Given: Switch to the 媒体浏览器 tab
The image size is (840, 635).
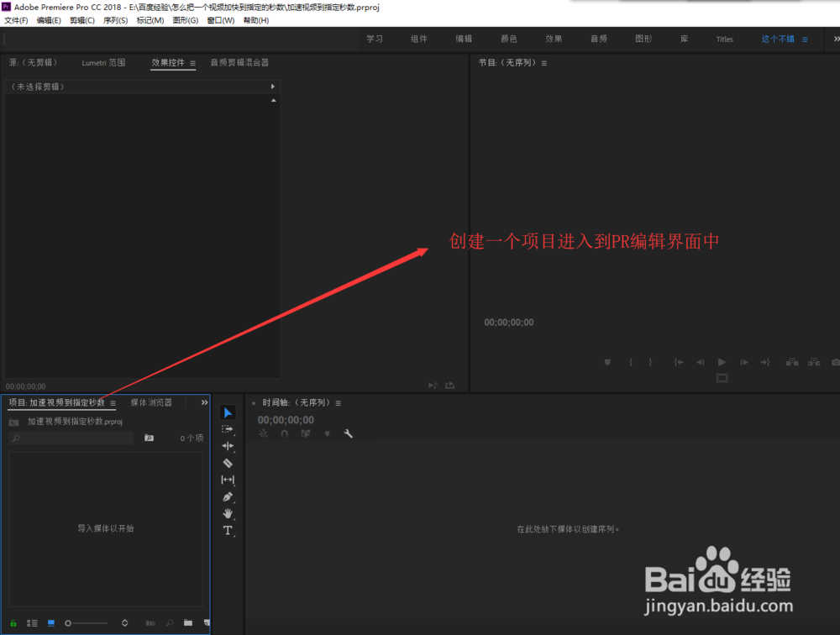Looking at the screenshot, I should pos(150,402).
